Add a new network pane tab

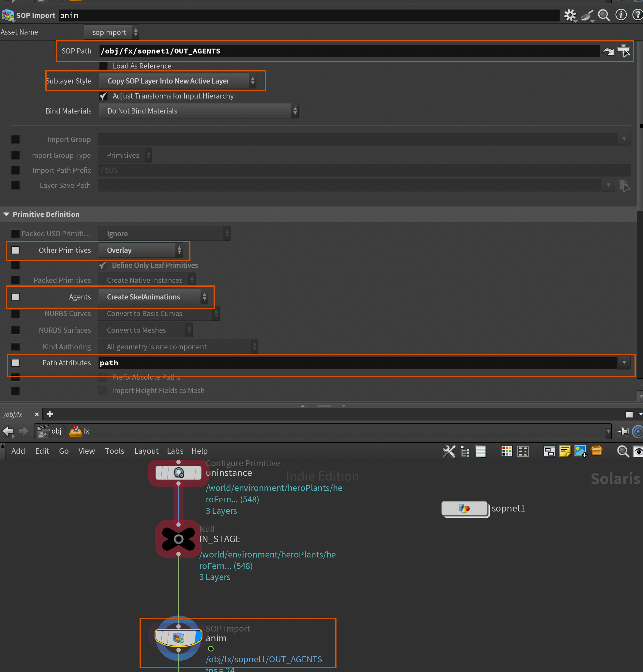tap(50, 414)
